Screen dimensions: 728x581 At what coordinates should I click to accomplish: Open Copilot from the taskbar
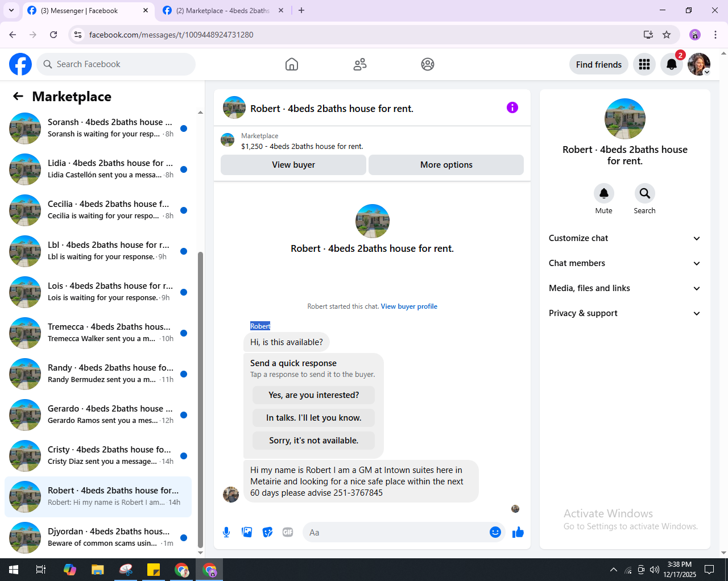(x=70, y=570)
